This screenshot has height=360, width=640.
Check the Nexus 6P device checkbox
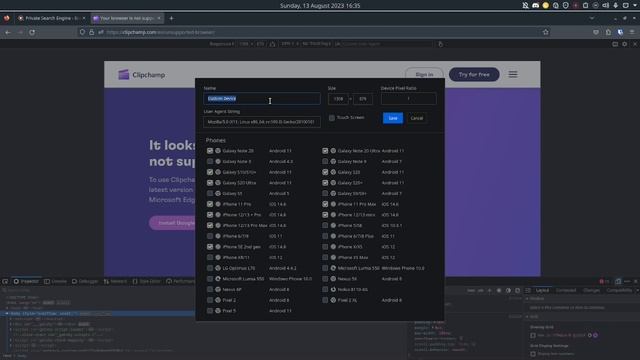(x=210, y=289)
